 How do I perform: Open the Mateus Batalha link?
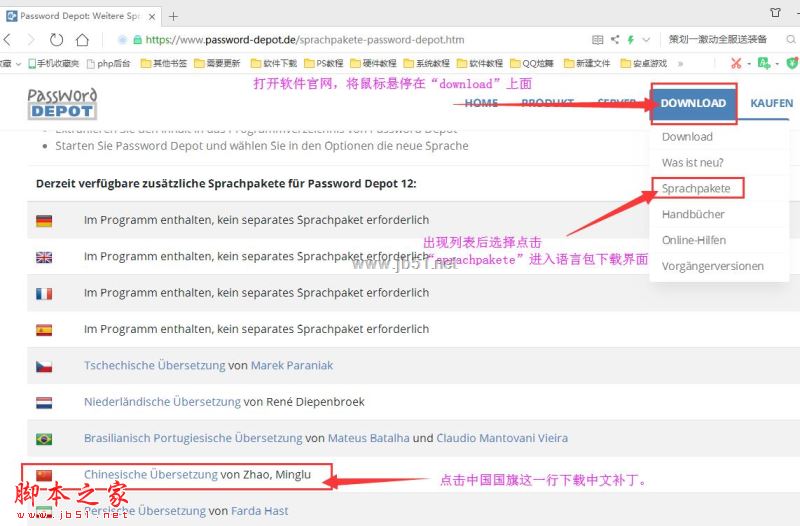[x=368, y=438]
